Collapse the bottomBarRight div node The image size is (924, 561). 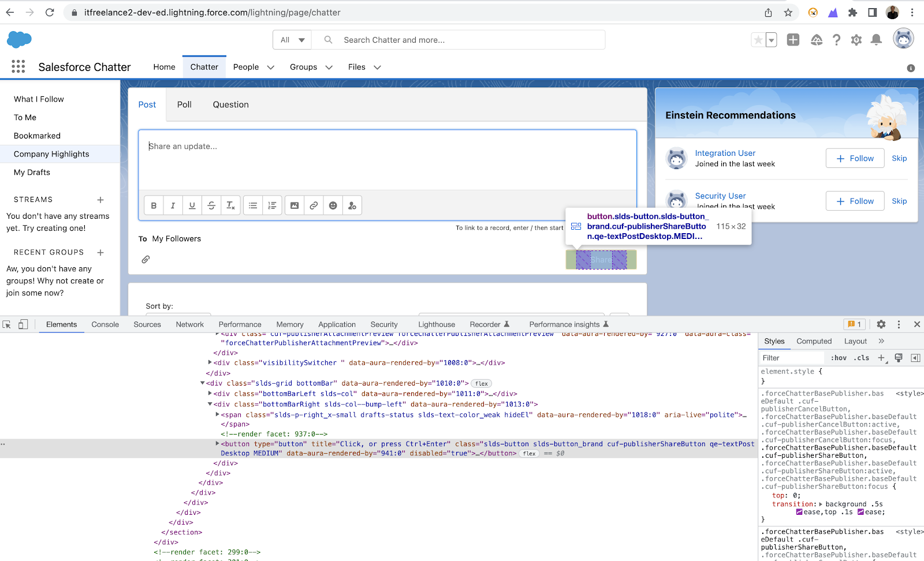[x=210, y=404]
